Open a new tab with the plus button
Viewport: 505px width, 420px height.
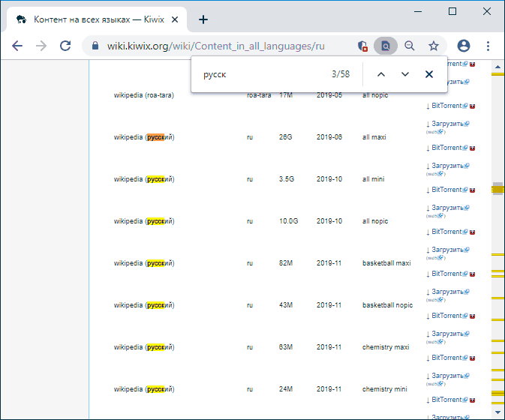203,19
